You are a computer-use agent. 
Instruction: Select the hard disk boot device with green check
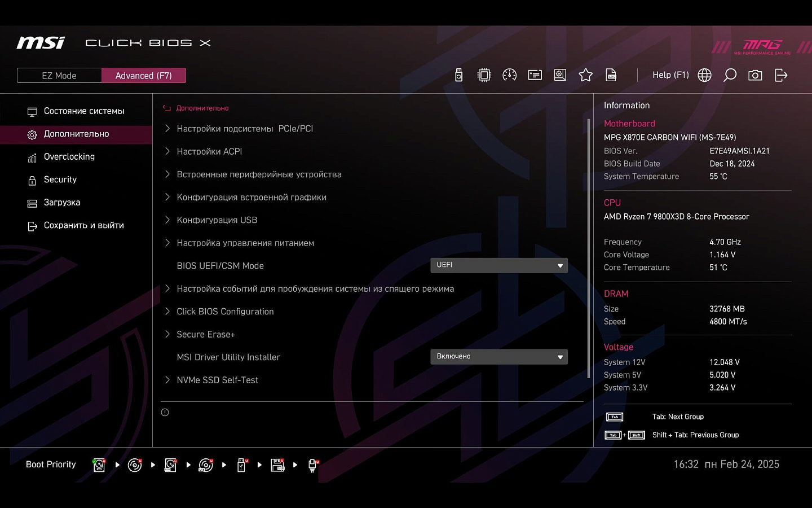[x=99, y=465]
